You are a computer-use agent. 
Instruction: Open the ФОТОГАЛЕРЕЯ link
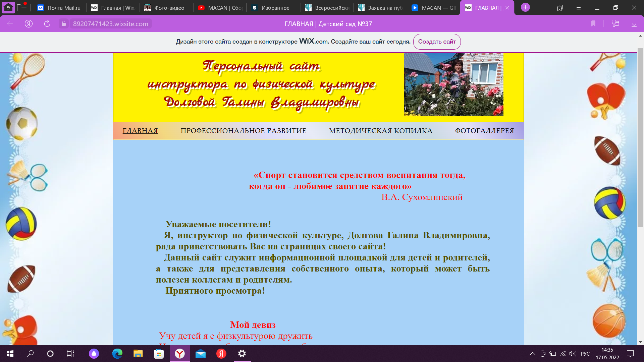click(x=484, y=131)
